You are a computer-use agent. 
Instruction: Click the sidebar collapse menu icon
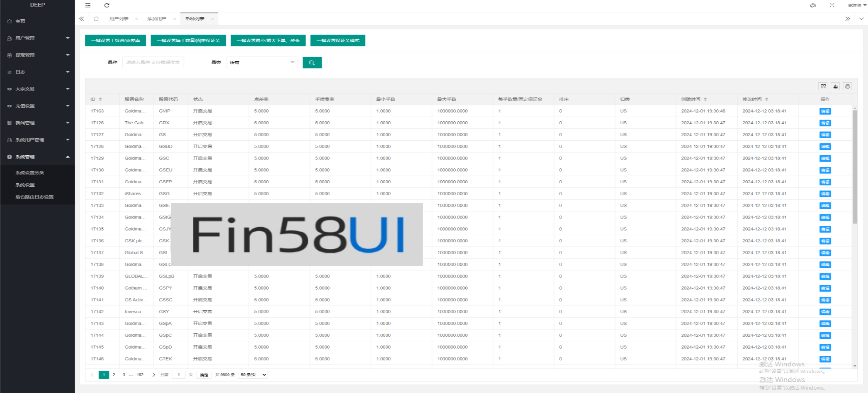point(88,5)
